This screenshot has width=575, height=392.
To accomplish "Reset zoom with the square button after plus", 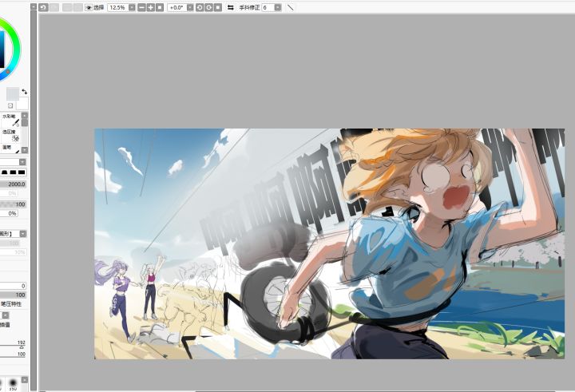I will (x=160, y=7).
